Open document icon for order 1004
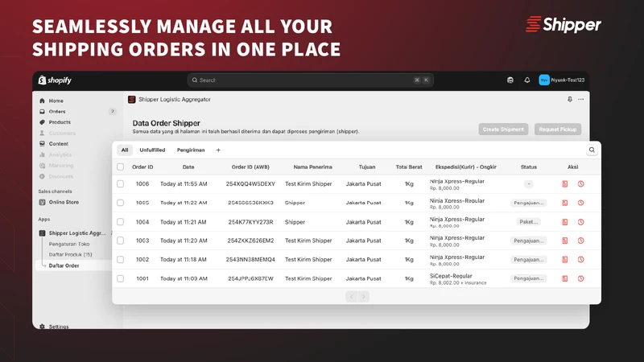The width and height of the screenshot is (644, 362). coord(565,222)
